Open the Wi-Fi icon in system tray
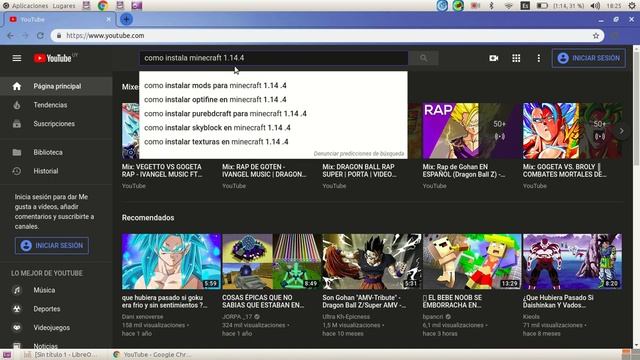The width and height of the screenshot is (640, 360). pyautogui.click(x=508, y=6)
